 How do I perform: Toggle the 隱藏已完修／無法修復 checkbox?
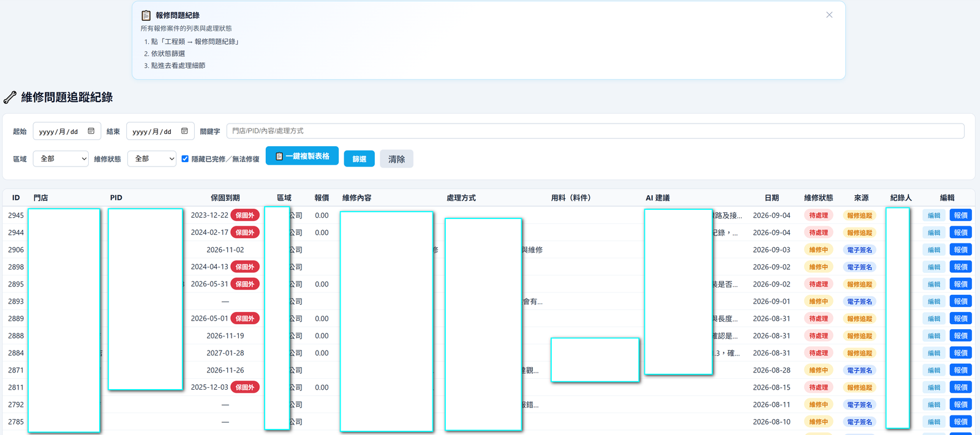(185, 158)
